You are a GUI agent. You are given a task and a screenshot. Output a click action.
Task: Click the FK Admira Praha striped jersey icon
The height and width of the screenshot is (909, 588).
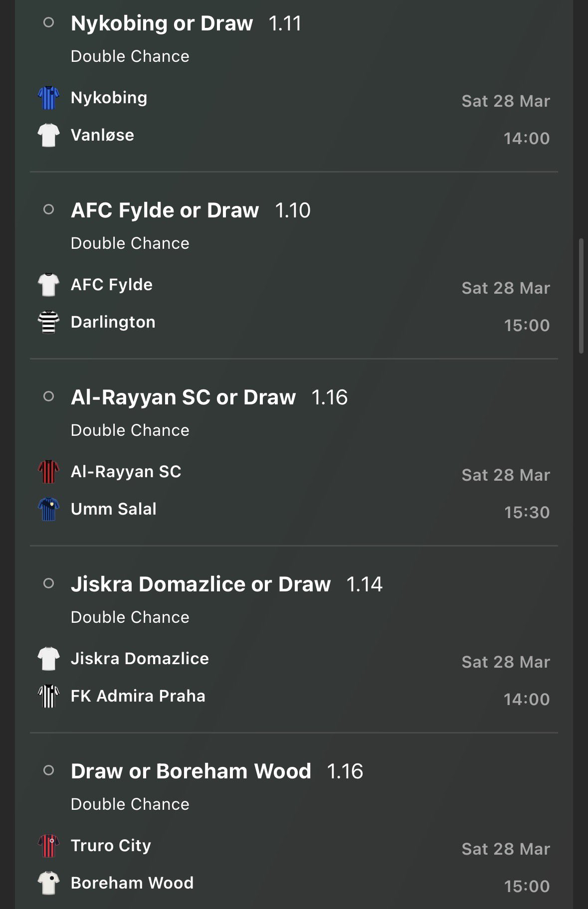point(49,696)
